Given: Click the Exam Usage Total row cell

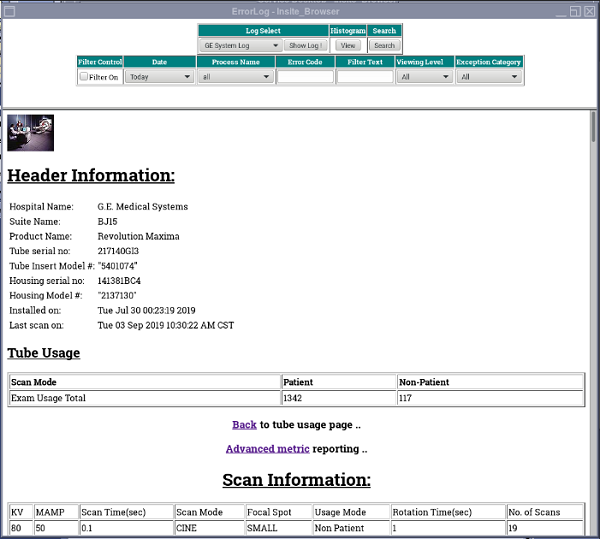Looking at the screenshot, I should (145, 398).
